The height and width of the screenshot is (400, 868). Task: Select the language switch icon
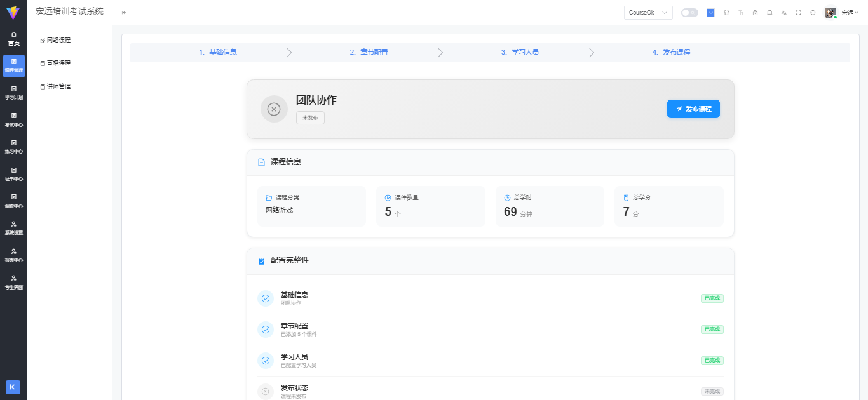[x=783, y=12]
